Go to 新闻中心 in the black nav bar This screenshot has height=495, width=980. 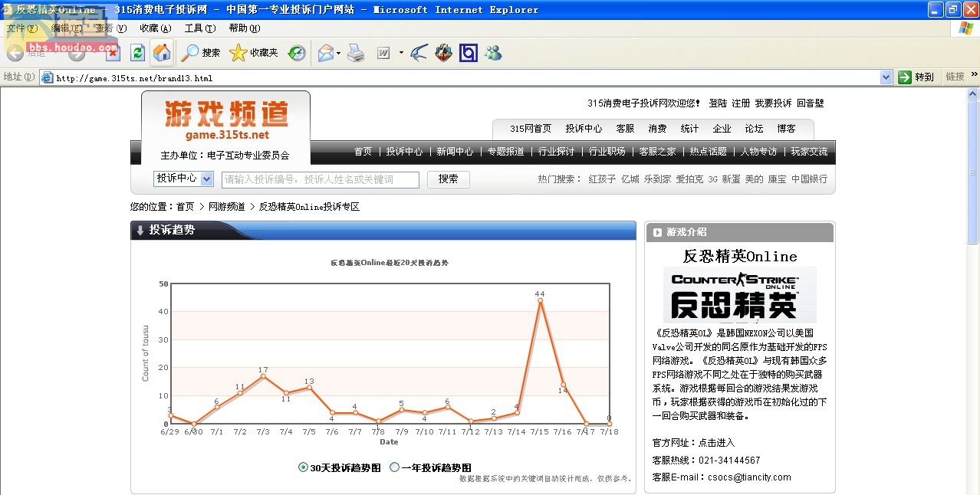pos(455,152)
